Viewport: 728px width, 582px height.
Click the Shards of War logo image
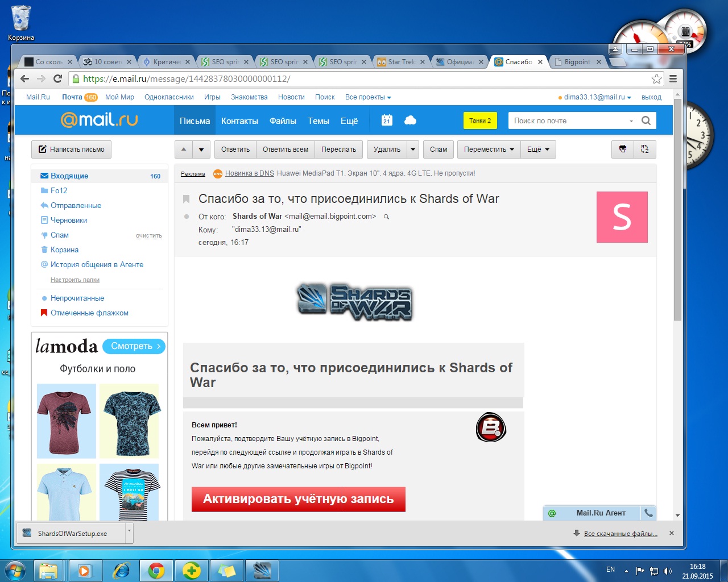click(x=354, y=302)
